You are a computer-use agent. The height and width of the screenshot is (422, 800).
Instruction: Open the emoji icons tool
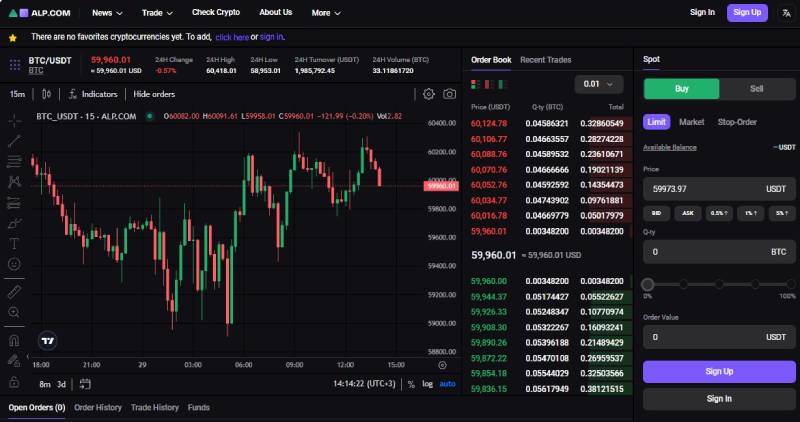(x=14, y=264)
